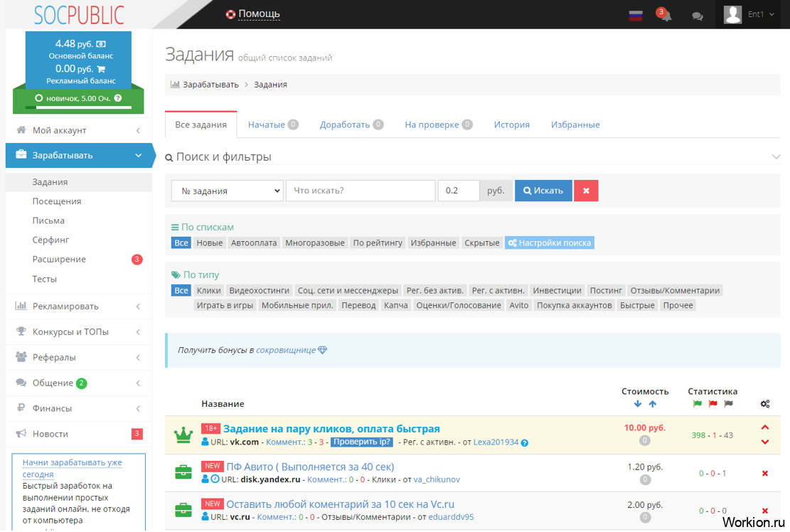
Task: Click the crown icon of the VIP task
Action: (183, 435)
